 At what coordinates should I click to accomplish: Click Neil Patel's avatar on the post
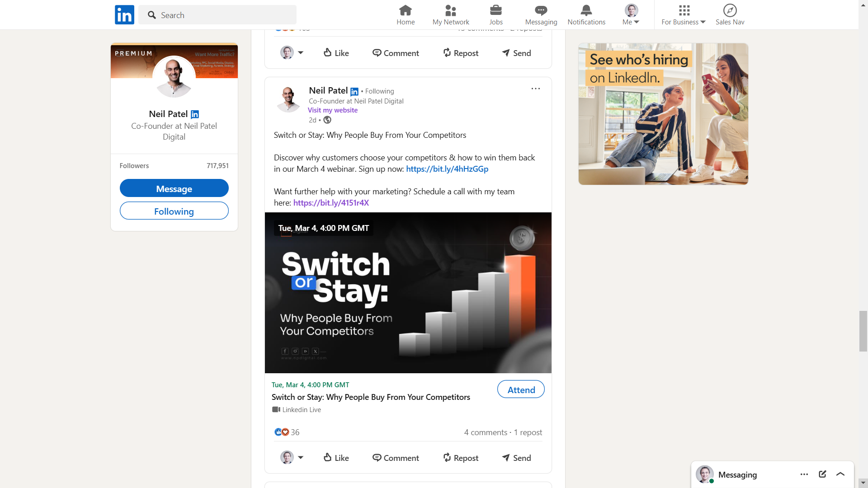tap(288, 99)
